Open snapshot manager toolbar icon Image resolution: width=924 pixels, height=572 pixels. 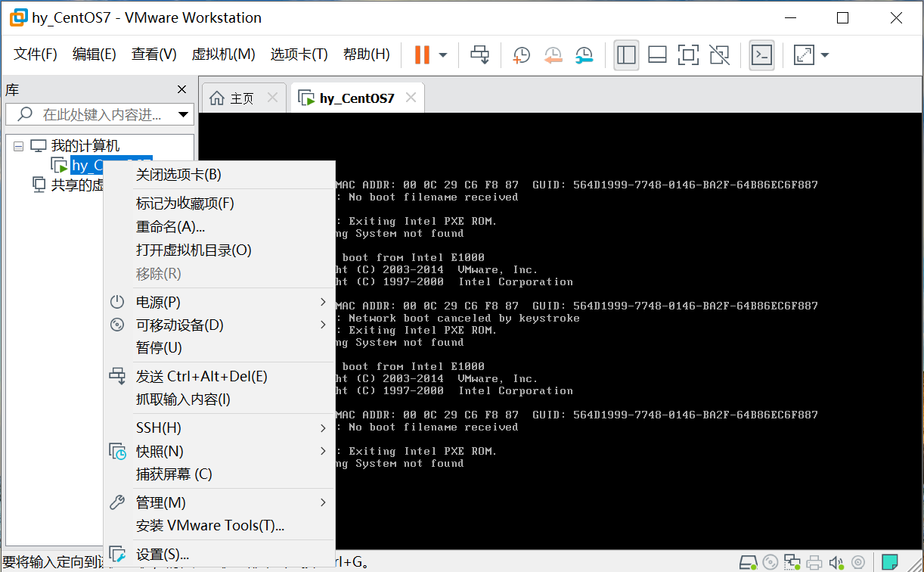tap(584, 54)
